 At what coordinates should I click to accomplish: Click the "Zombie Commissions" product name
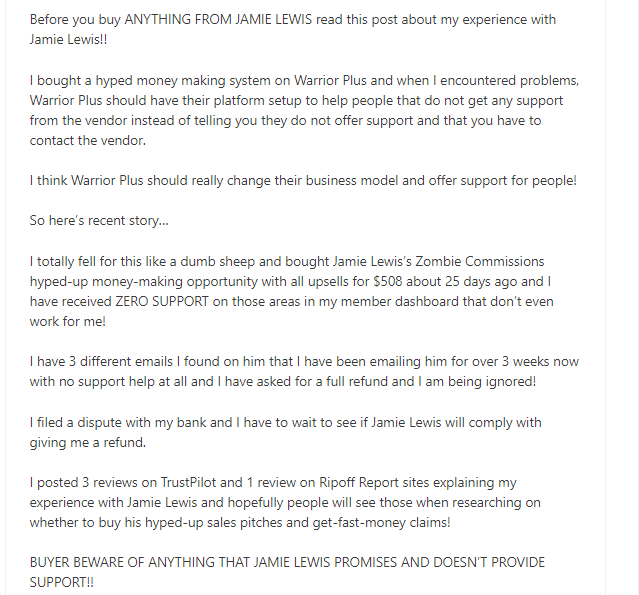coord(480,261)
